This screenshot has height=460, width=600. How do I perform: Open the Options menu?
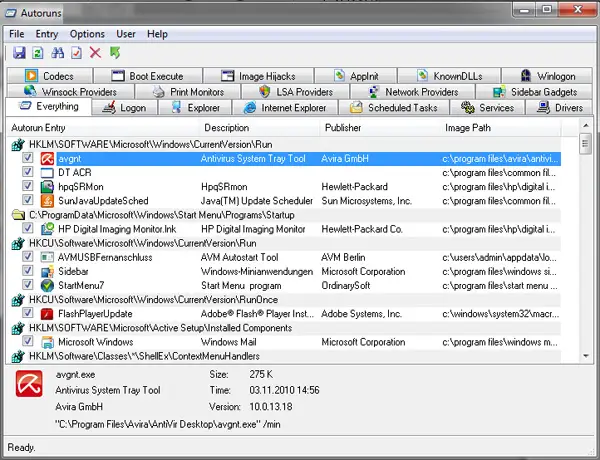(x=87, y=34)
